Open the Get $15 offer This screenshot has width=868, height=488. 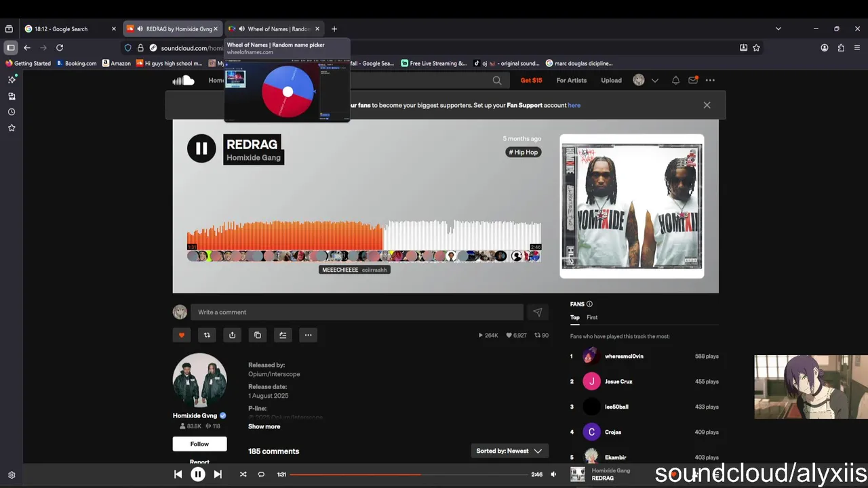(531, 80)
